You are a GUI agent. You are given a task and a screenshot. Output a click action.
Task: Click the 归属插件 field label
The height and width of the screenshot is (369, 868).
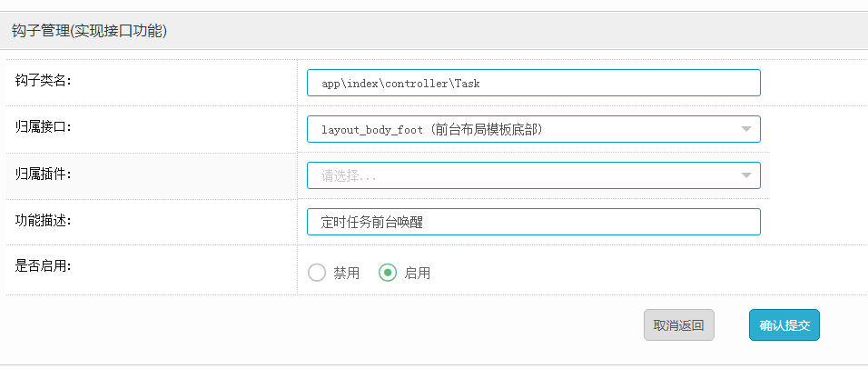coord(44,173)
